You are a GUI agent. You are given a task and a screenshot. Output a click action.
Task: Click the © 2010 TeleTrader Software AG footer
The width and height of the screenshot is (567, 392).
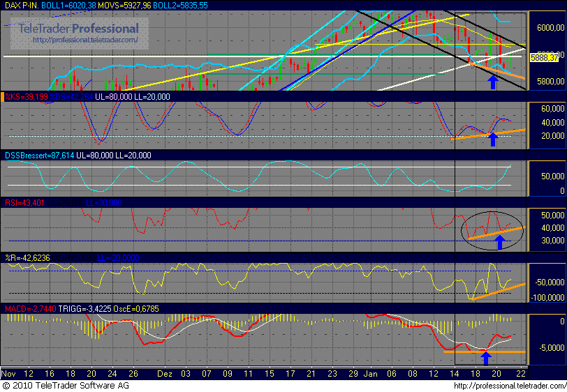click(66, 386)
